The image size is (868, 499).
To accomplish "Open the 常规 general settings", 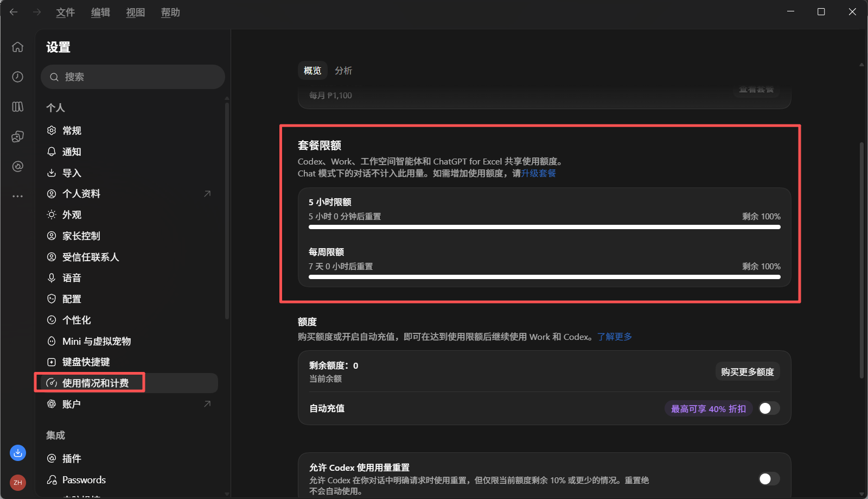I will click(129, 130).
